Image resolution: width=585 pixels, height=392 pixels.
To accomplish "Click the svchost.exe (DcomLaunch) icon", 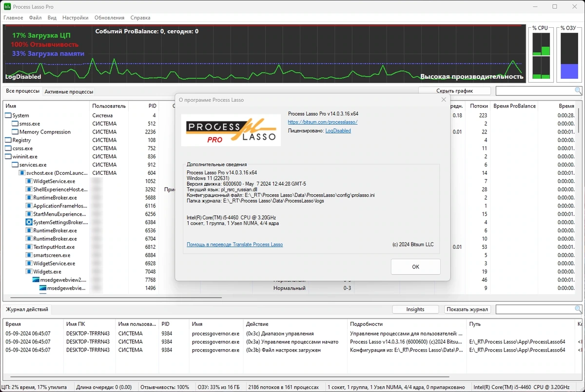I will [x=22, y=173].
